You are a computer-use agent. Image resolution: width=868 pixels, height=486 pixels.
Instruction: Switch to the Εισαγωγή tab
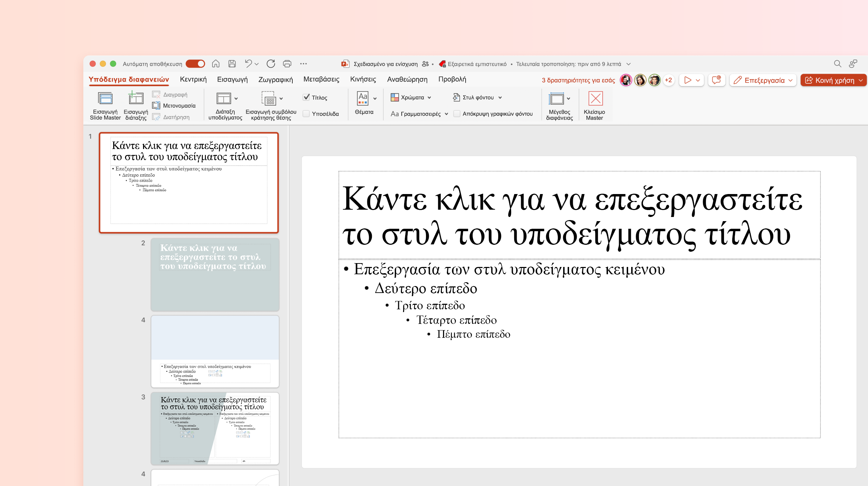pos(232,79)
